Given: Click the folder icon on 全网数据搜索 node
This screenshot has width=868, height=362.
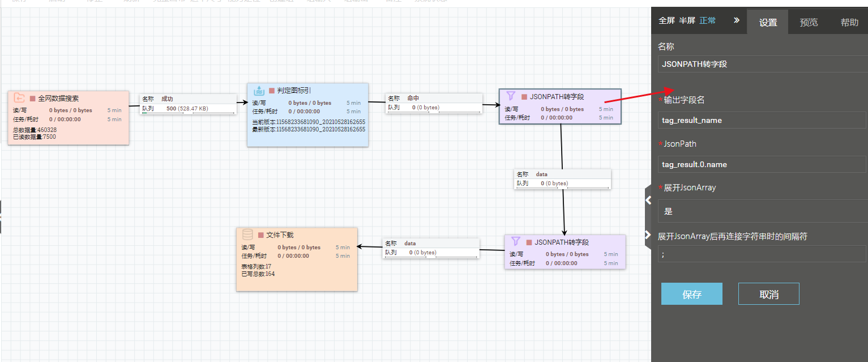Looking at the screenshot, I should [19, 98].
